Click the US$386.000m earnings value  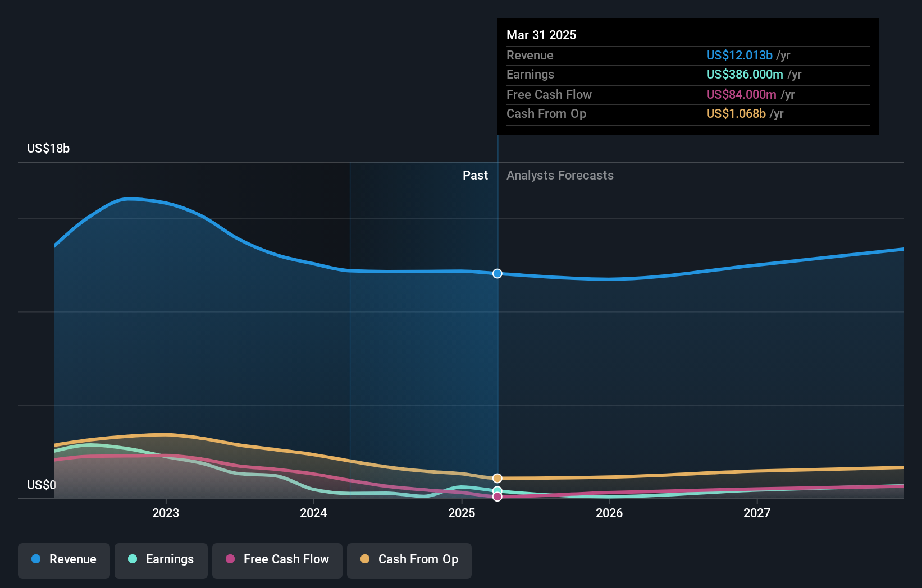[745, 74]
